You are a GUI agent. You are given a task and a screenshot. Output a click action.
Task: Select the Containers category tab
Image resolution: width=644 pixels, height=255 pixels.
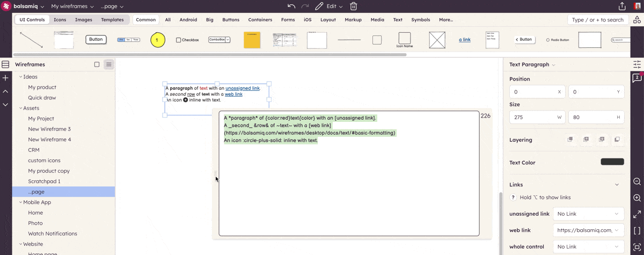260,20
